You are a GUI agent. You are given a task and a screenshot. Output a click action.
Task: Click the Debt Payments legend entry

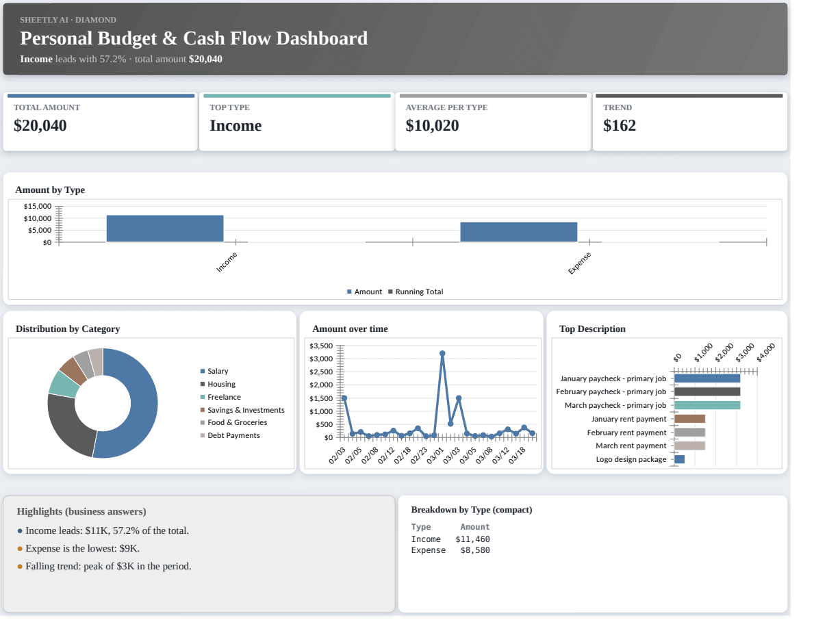point(230,435)
